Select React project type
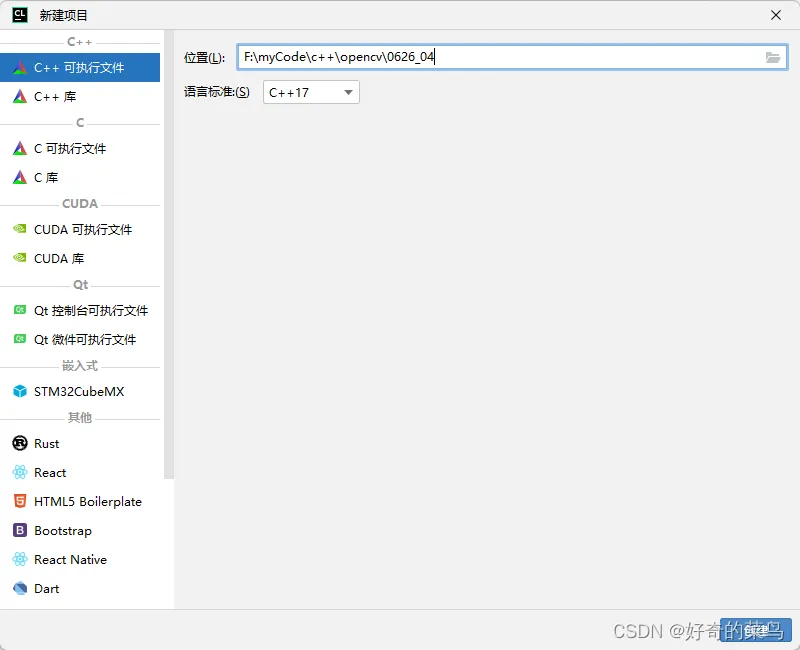The height and width of the screenshot is (650, 800). tap(80, 472)
